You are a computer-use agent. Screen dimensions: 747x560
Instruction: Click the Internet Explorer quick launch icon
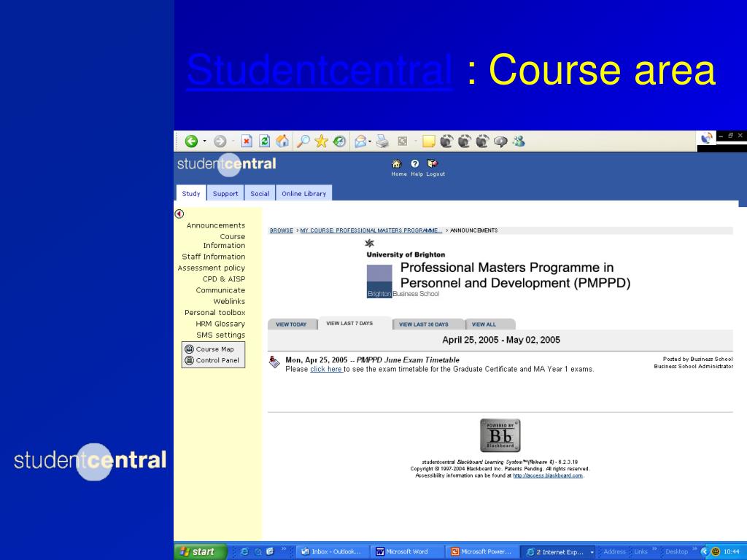pos(244,551)
